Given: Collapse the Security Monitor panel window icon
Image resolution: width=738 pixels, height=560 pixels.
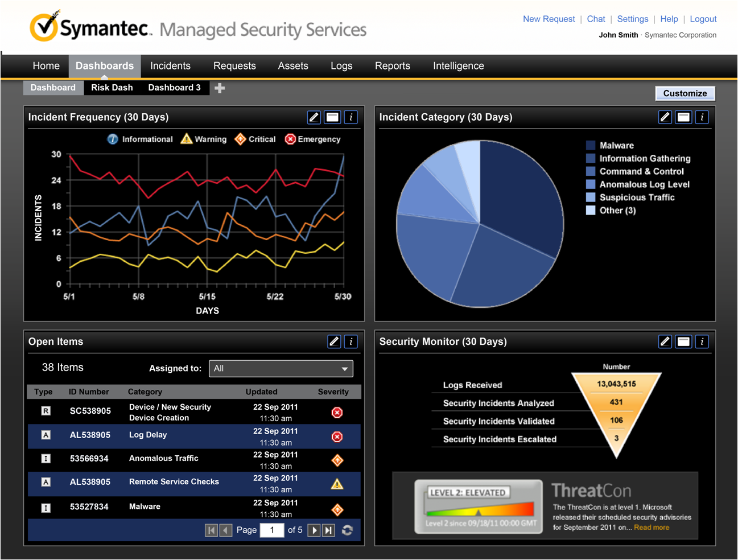Looking at the screenshot, I should click(683, 341).
